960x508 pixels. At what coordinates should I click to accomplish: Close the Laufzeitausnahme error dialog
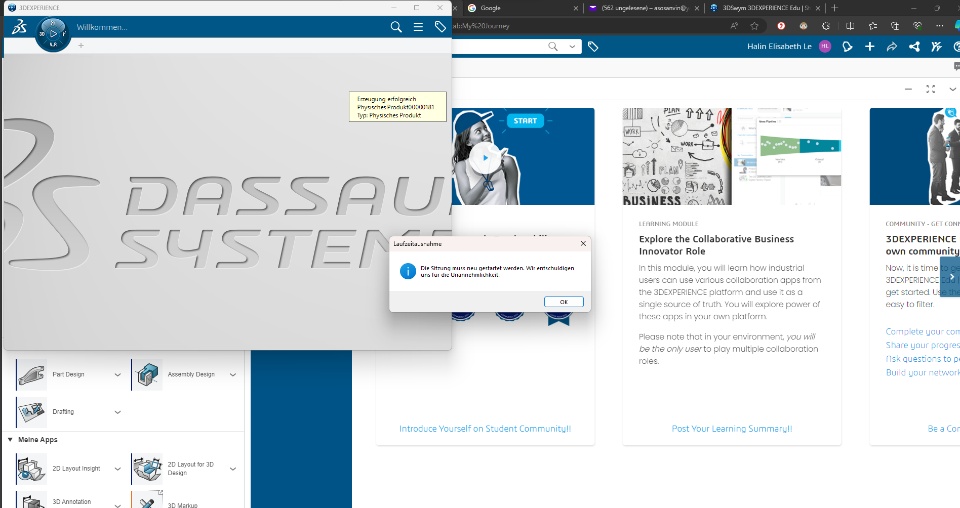click(583, 244)
